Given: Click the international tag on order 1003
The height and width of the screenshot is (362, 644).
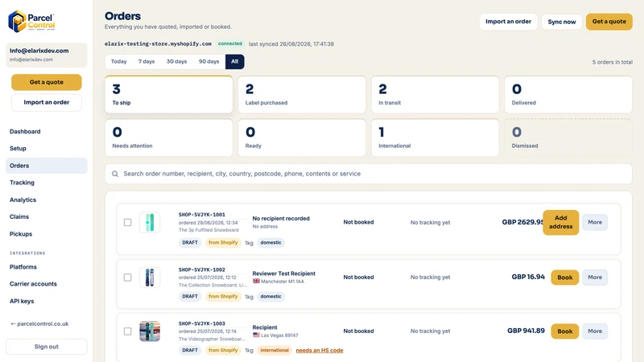Looking at the screenshot, I should pos(275,351).
